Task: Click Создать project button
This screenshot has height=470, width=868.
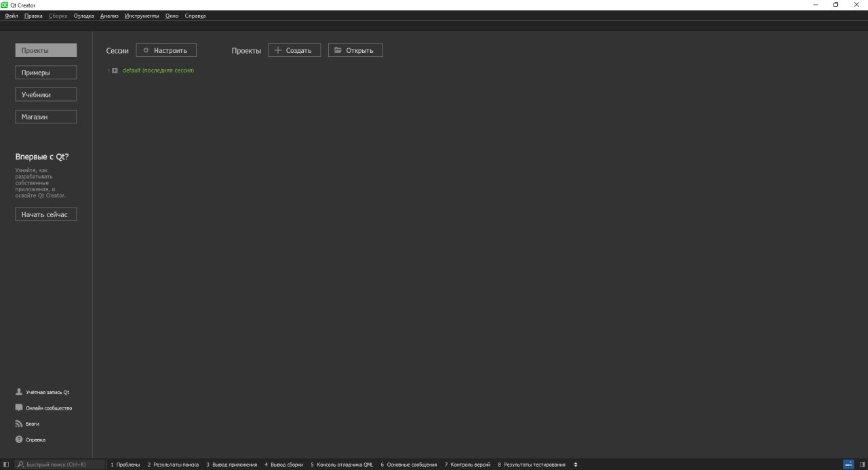Action: tap(294, 50)
